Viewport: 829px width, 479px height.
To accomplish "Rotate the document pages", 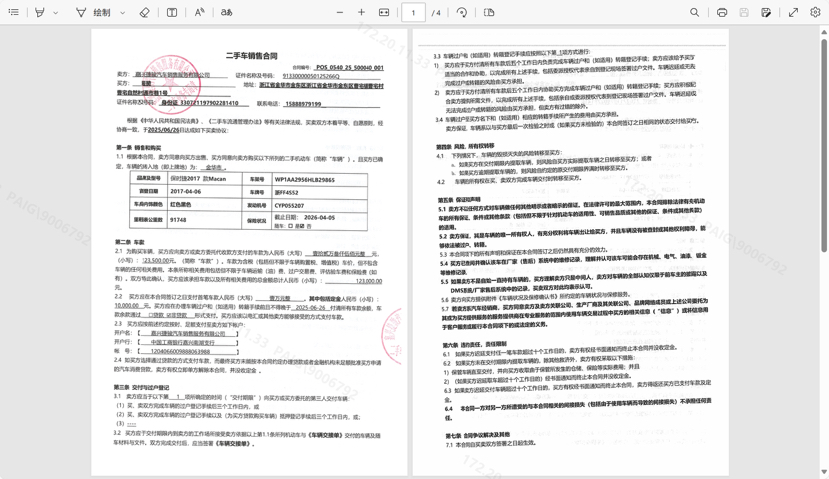I will [462, 13].
